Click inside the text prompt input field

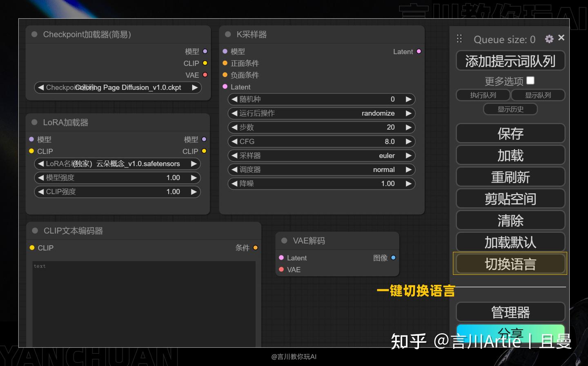[143, 302]
